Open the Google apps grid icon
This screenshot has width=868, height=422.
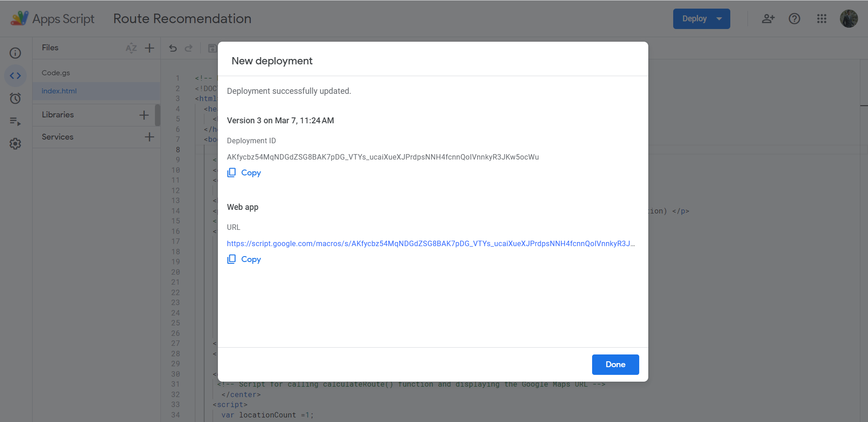pyautogui.click(x=822, y=19)
